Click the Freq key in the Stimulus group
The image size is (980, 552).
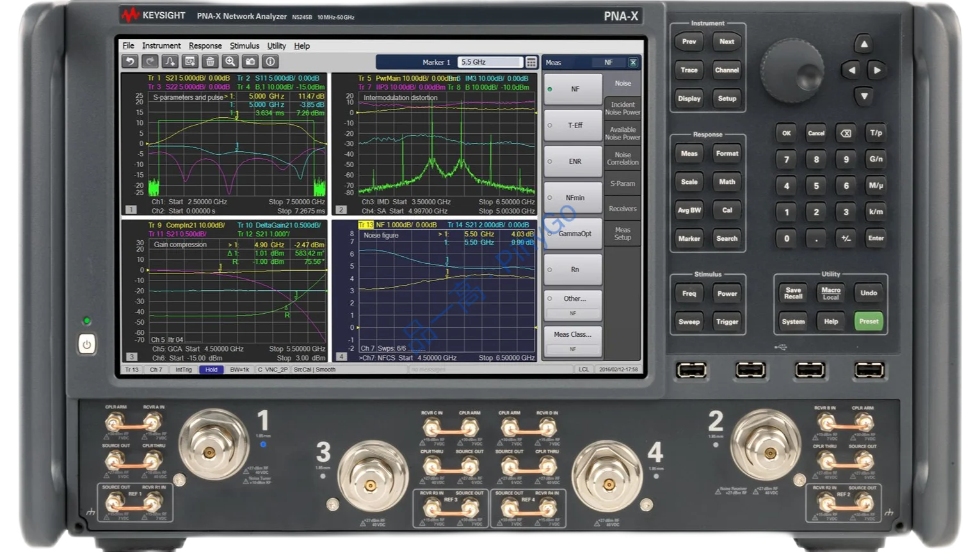pos(689,293)
